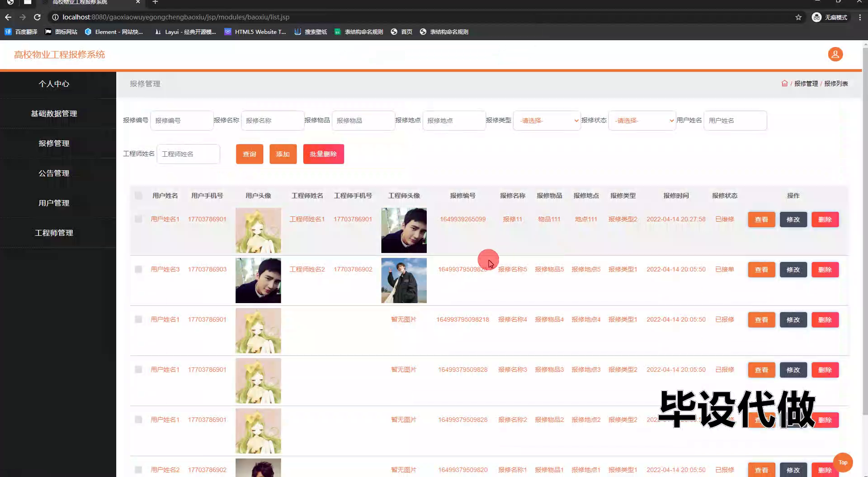Open 工程师管理 in sidebar

[x=54, y=233]
